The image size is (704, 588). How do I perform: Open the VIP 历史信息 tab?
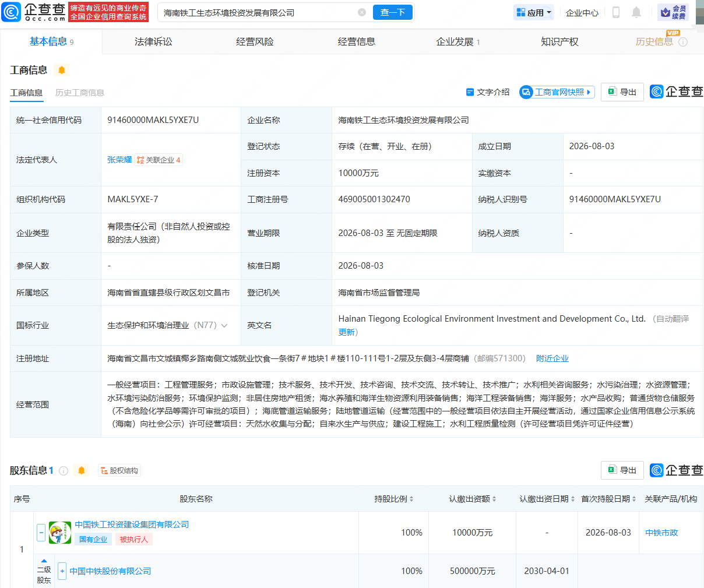[x=654, y=41]
